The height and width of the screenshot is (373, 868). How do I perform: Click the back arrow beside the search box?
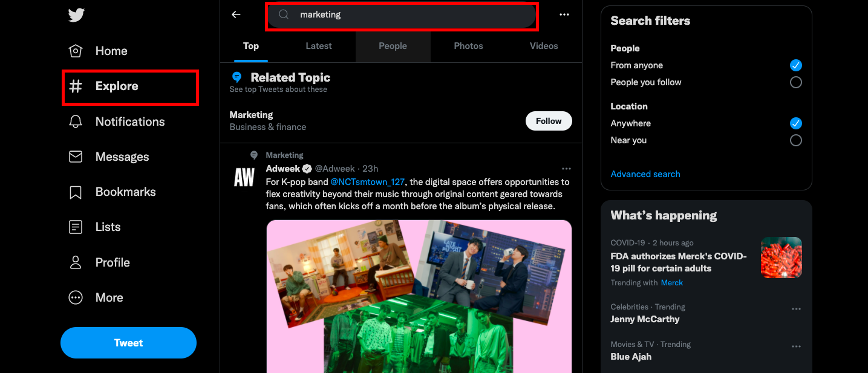[x=237, y=15]
